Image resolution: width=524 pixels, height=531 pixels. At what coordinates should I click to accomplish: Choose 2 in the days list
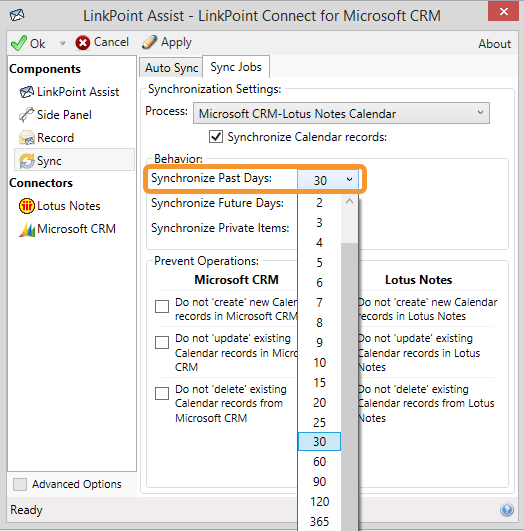319,203
